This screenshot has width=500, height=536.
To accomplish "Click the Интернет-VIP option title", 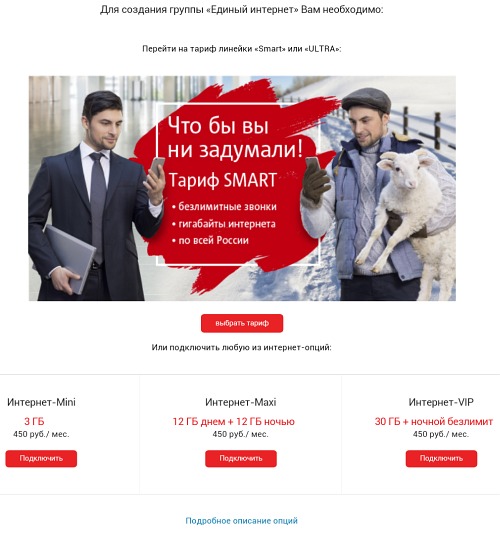I will [x=441, y=402].
